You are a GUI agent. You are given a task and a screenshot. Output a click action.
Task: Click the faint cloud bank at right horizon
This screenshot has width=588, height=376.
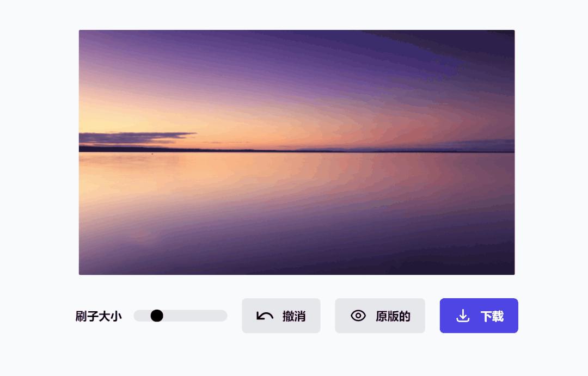point(476,145)
